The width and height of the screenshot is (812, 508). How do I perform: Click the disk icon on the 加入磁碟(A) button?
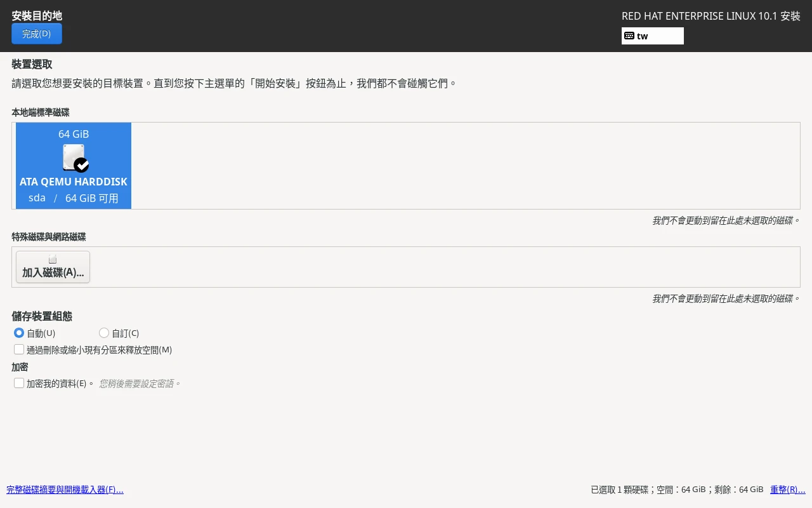click(53, 258)
